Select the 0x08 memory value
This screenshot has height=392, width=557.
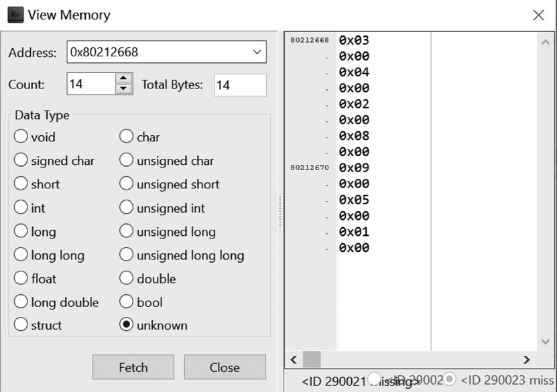354,135
